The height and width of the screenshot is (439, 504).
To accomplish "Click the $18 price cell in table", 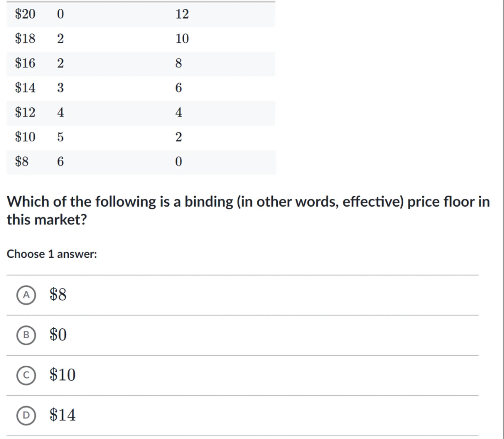I will (x=25, y=39).
